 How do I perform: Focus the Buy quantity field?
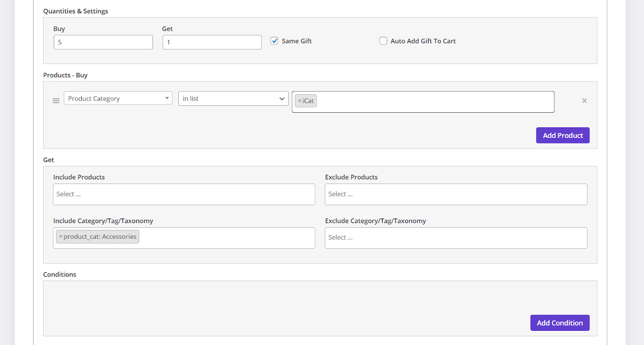(103, 42)
